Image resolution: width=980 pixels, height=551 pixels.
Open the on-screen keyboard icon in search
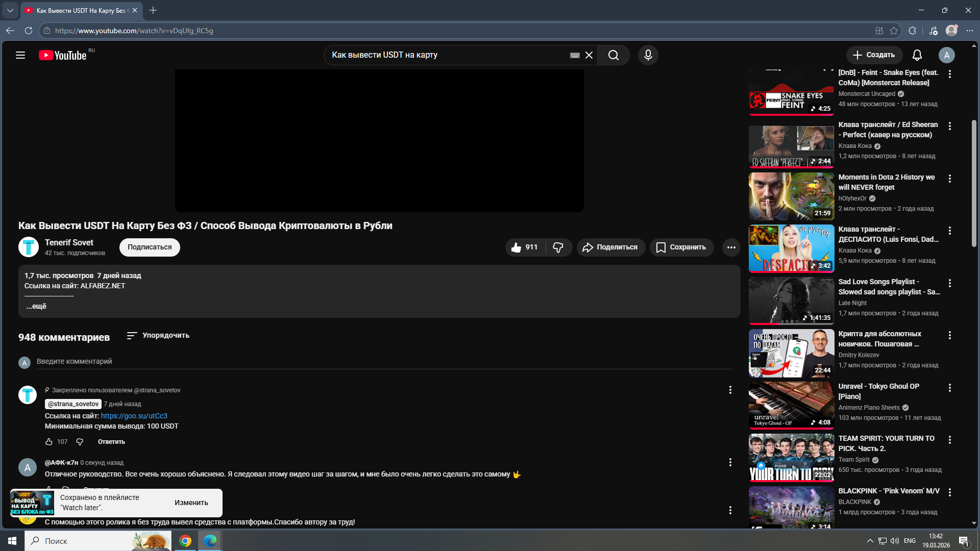575,55
